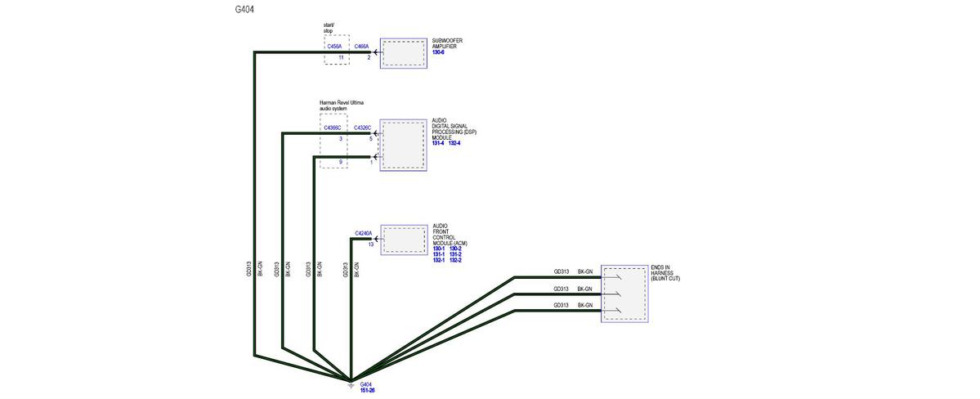Open the 151-26 link below G404 ground
Viewport: 980px width, 399px height.
pos(368,390)
